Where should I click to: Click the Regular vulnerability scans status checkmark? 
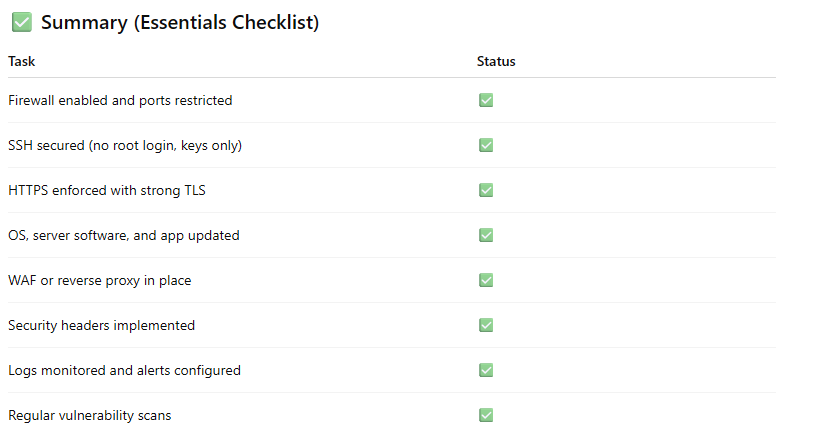[486, 415]
